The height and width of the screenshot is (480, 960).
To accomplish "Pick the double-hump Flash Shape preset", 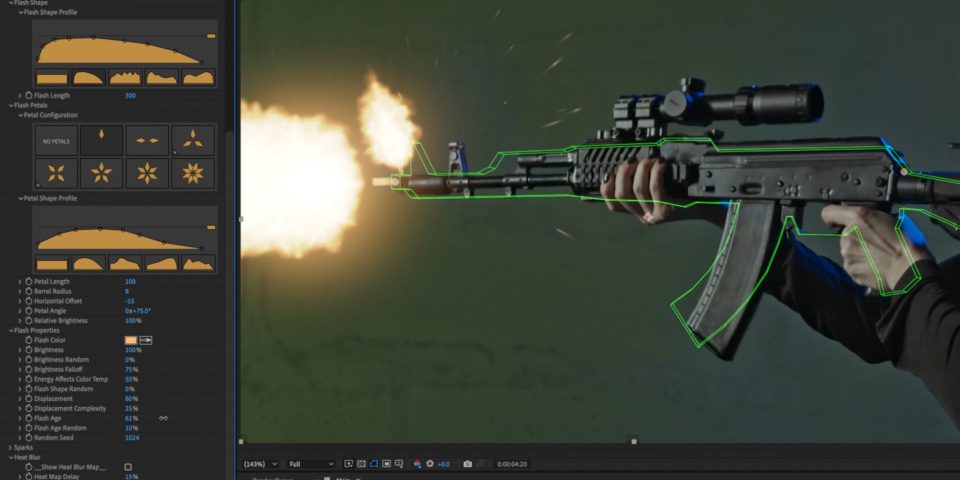I will pyautogui.click(x=198, y=77).
